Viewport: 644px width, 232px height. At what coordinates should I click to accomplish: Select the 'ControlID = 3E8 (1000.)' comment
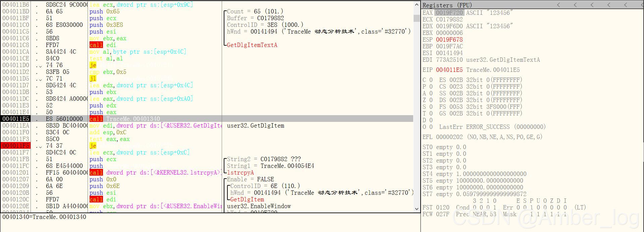click(x=265, y=25)
